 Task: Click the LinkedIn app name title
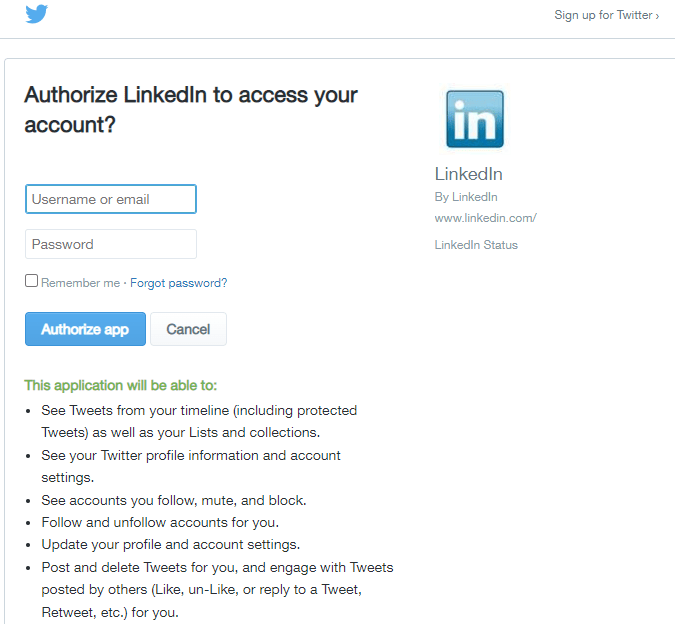pyautogui.click(x=468, y=174)
